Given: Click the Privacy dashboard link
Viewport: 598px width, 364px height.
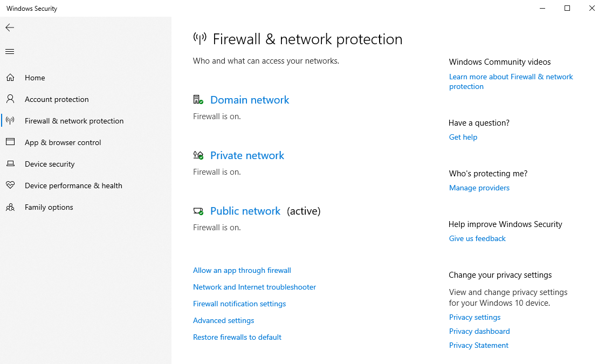Looking at the screenshot, I should click(x=479, y=331).
